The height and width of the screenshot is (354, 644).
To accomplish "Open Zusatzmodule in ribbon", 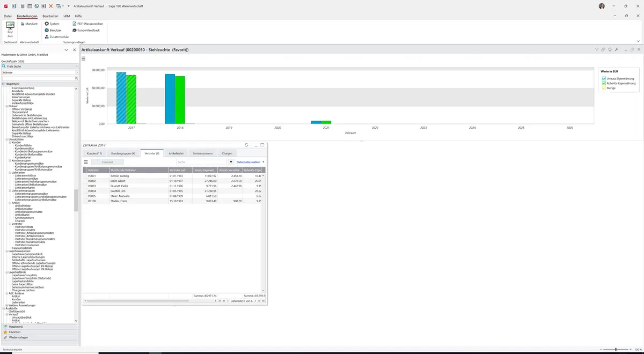I will click(56, 36).
